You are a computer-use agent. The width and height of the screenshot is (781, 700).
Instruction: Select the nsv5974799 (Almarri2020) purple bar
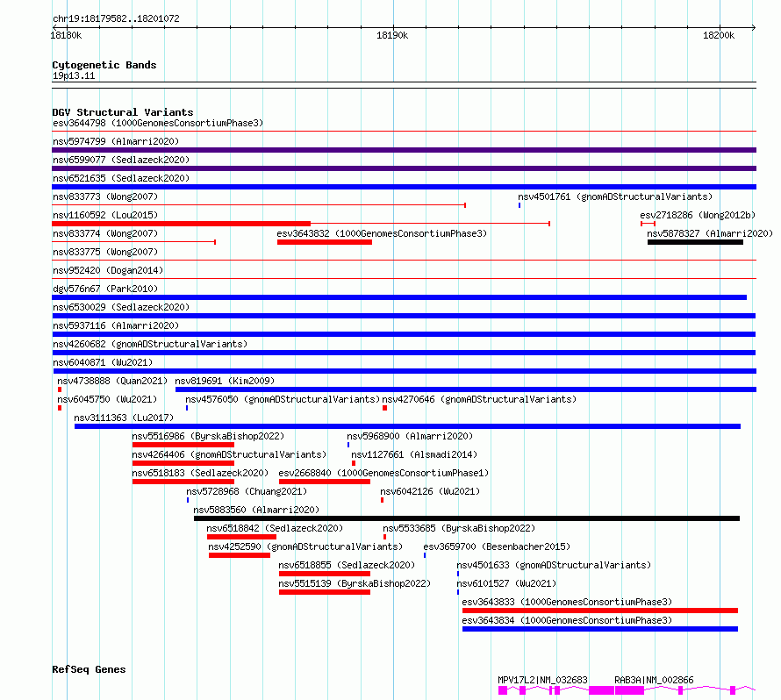pos(404,150)
